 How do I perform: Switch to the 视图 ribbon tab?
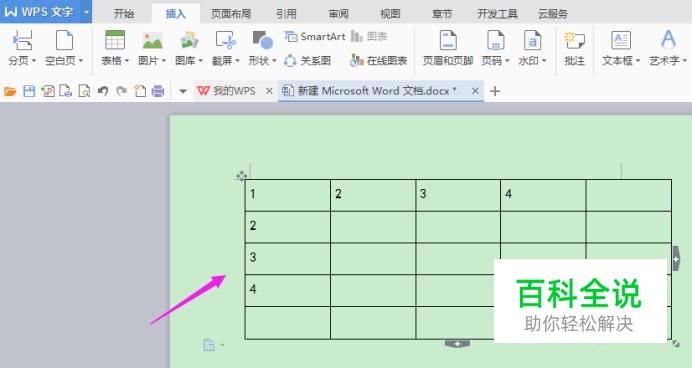pos(390,14)
